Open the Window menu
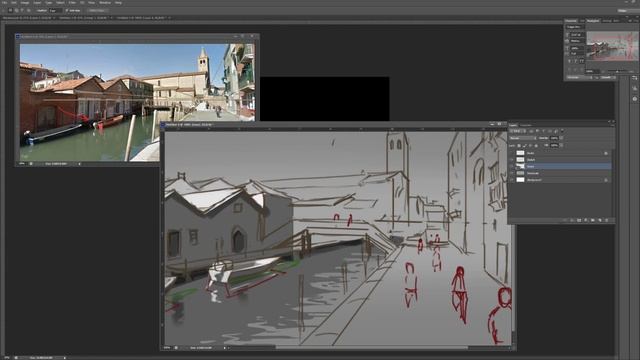 pyautogui.click(x=105, y=3)
